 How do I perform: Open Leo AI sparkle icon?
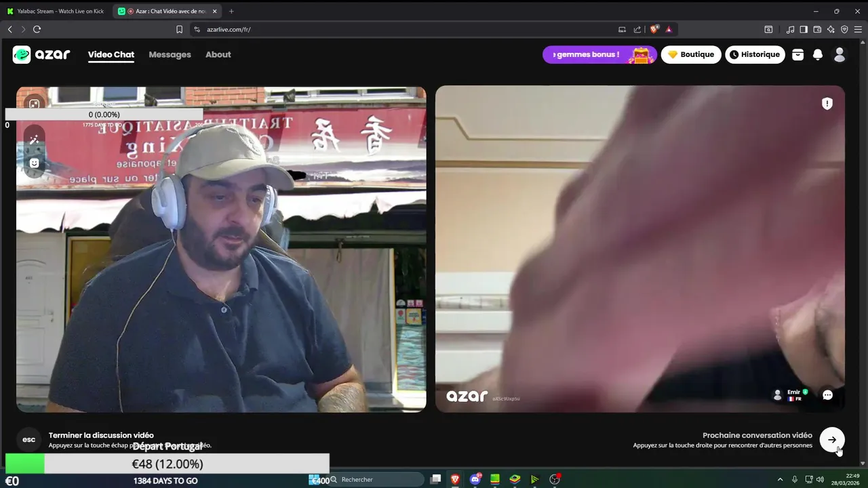[831, 29]
